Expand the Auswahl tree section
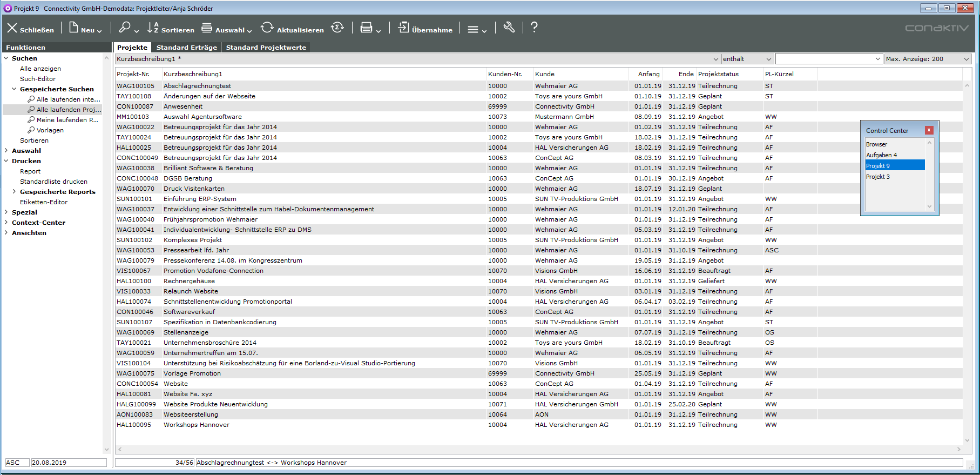 coord(6,150)
